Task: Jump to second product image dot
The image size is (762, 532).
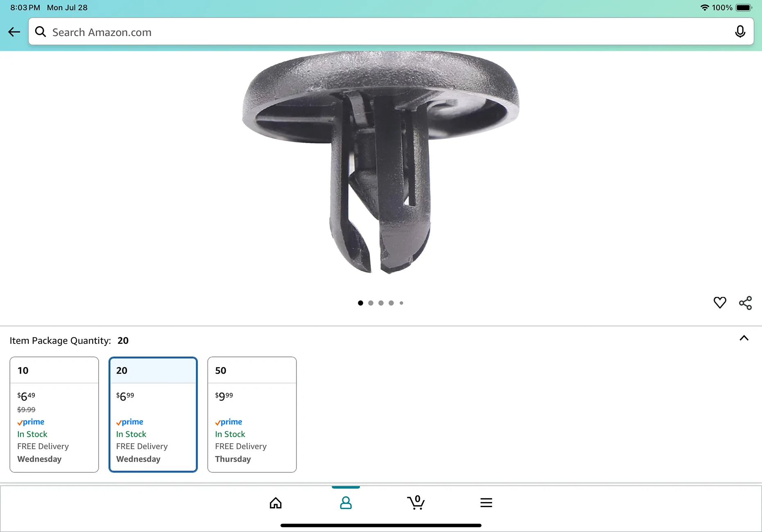Action: pos(371,303)
